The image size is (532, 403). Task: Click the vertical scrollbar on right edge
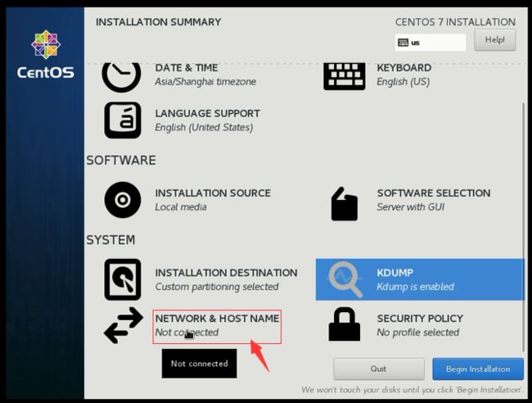pos(524,228)
